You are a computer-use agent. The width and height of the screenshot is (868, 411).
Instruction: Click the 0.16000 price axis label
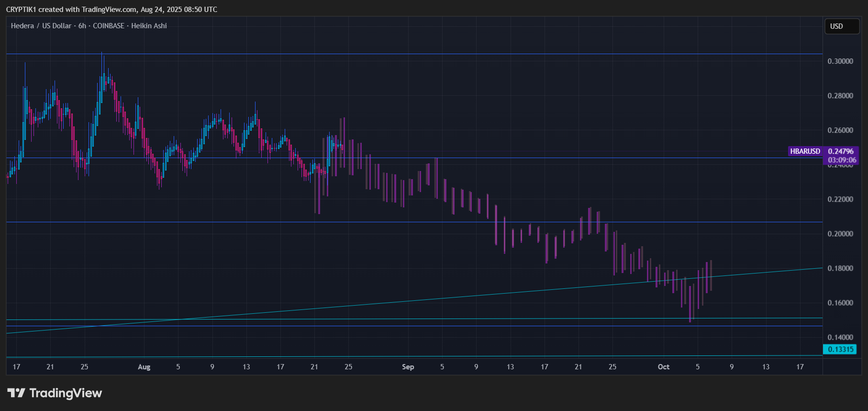tap(840, 303)
